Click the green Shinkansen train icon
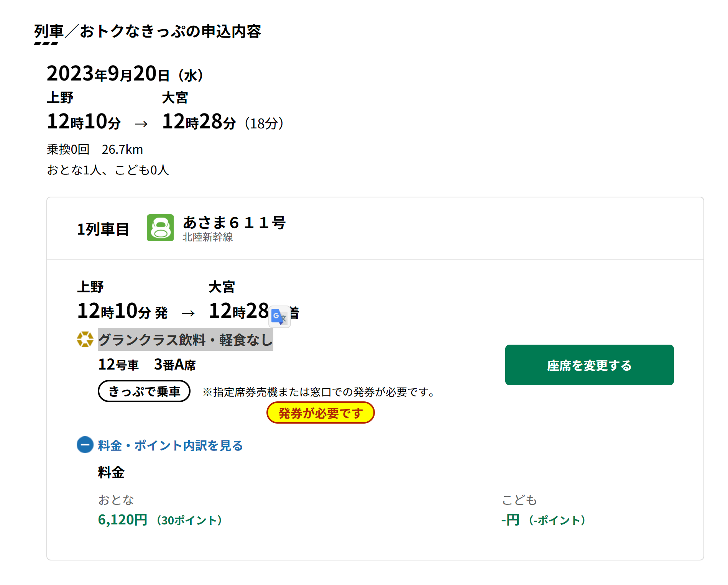Viewport: 728px width, 585px height. (x=160, y=228)
